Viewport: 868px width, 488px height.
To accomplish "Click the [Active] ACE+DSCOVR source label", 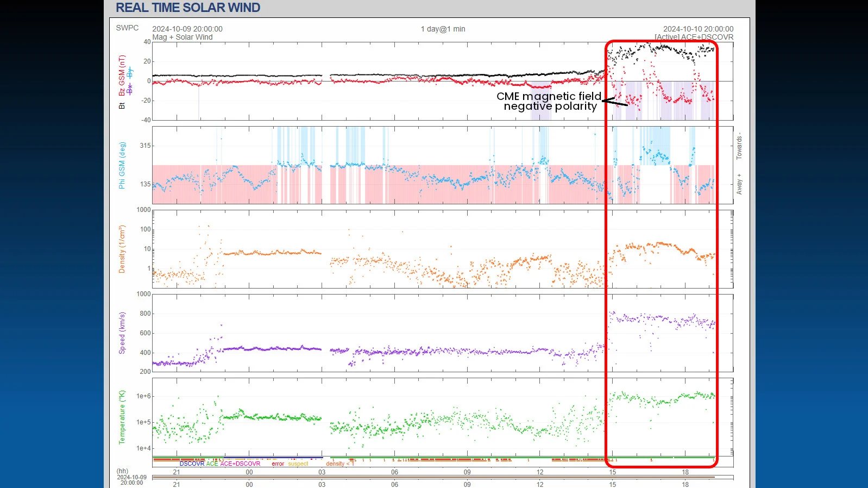I will coord(694,37).
